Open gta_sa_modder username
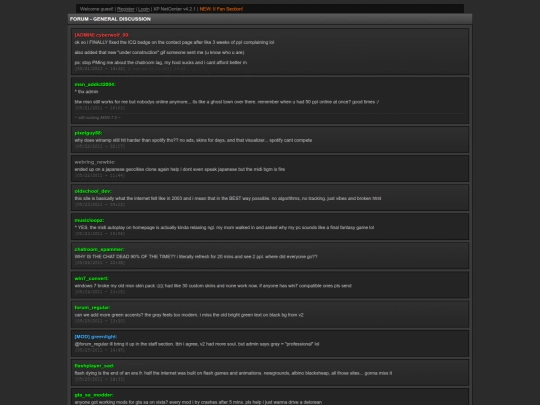This screenshot has width=540, height=405. click(94, 395)
